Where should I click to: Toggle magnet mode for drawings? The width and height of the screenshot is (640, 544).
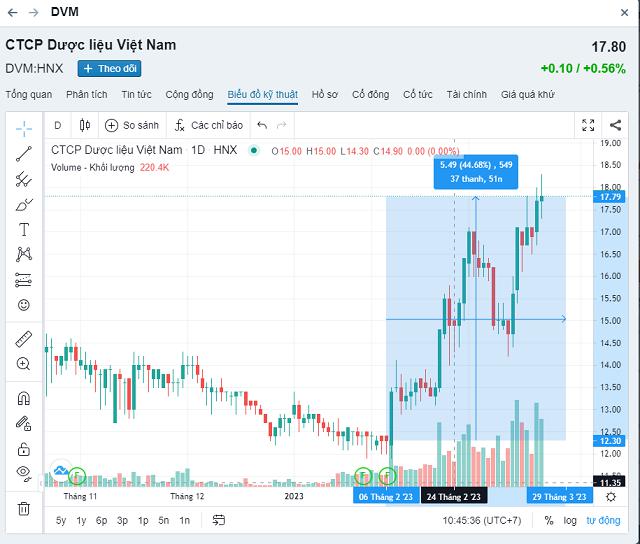[x=24, y=398]
